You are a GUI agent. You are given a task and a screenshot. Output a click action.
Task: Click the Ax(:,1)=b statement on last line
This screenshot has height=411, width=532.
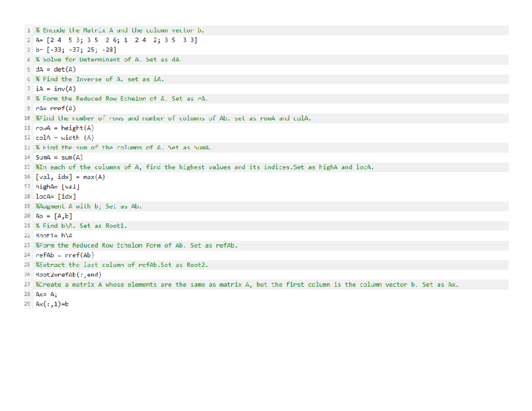click(x=53, y=304)
